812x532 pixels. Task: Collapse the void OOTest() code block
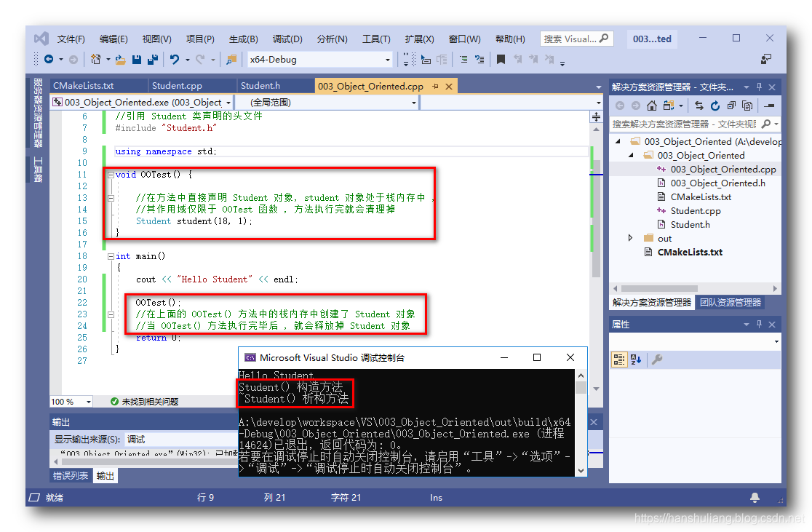(x=111, y=175)
